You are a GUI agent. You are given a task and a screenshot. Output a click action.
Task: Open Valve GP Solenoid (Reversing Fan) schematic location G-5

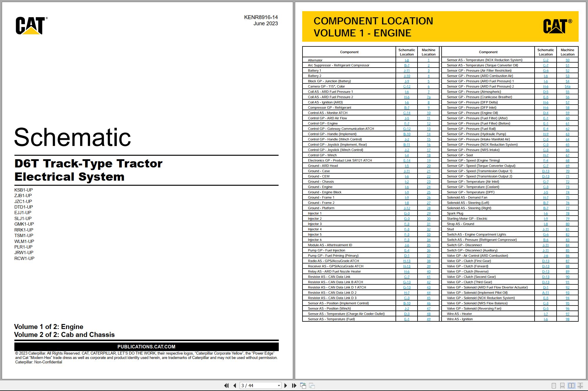click(x=545, y=309)
